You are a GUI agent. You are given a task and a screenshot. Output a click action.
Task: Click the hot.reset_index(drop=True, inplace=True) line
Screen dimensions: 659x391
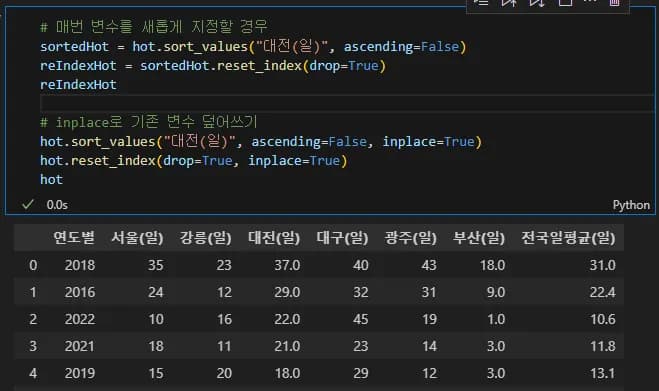coord(194,161)
